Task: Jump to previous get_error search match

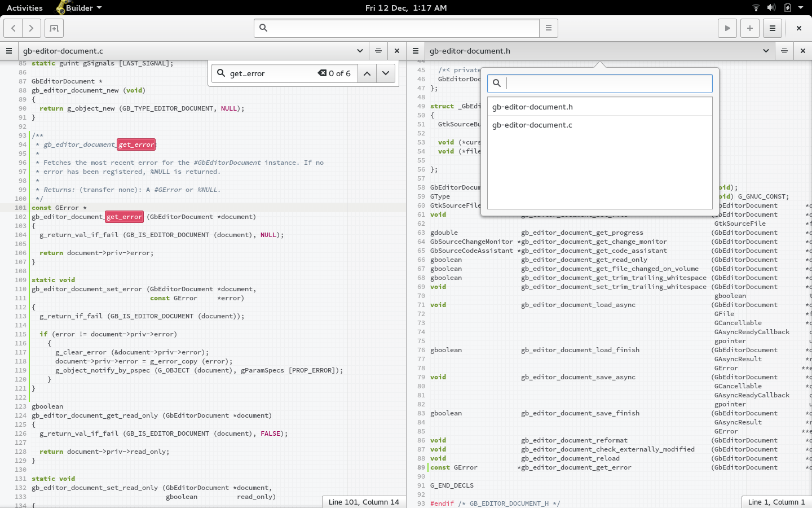Action: tap(367, 73)
